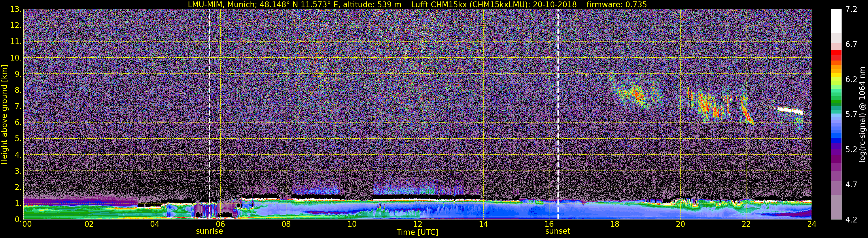Click x-axis tick label '14'
Image resolution: width=868 pixels, height=238 pixels.
[483, 224]
